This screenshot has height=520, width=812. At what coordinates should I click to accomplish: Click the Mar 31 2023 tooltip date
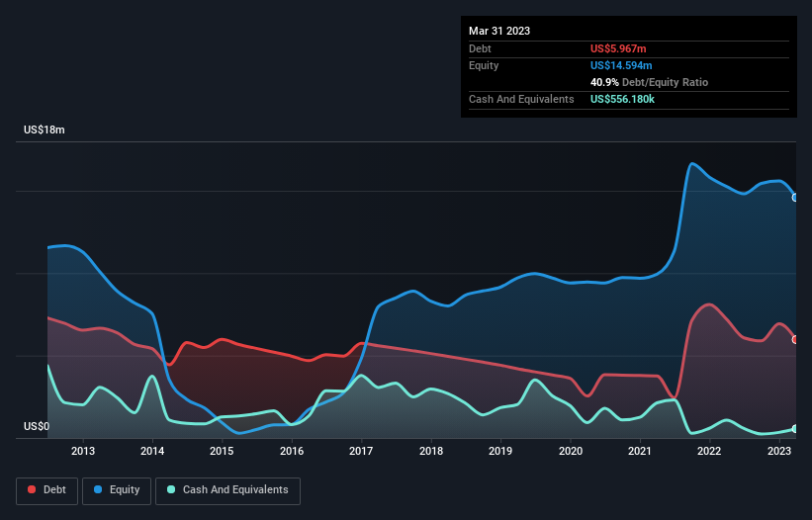point(499,31)
